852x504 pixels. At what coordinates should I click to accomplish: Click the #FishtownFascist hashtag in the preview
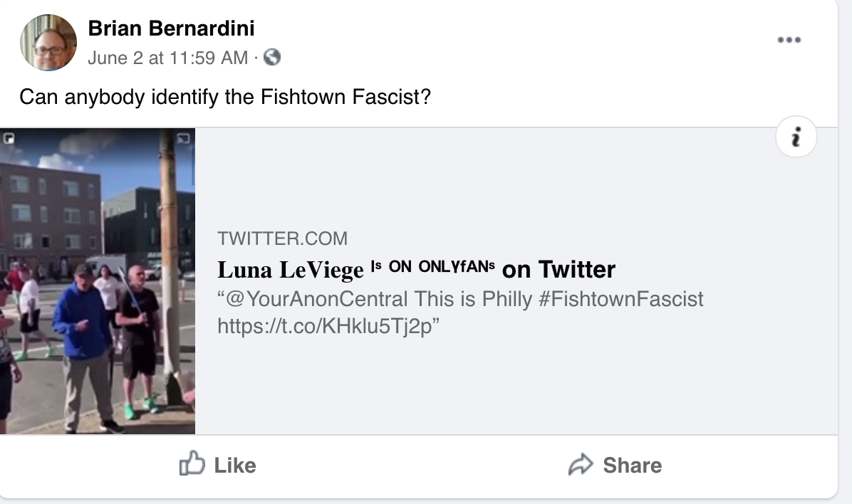click(x=620, y=299)
